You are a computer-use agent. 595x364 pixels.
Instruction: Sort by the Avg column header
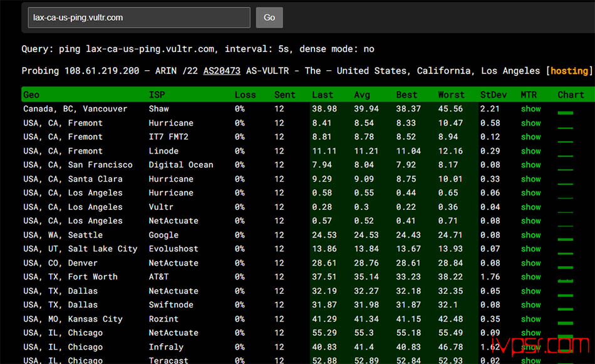(x=362, y=95)
